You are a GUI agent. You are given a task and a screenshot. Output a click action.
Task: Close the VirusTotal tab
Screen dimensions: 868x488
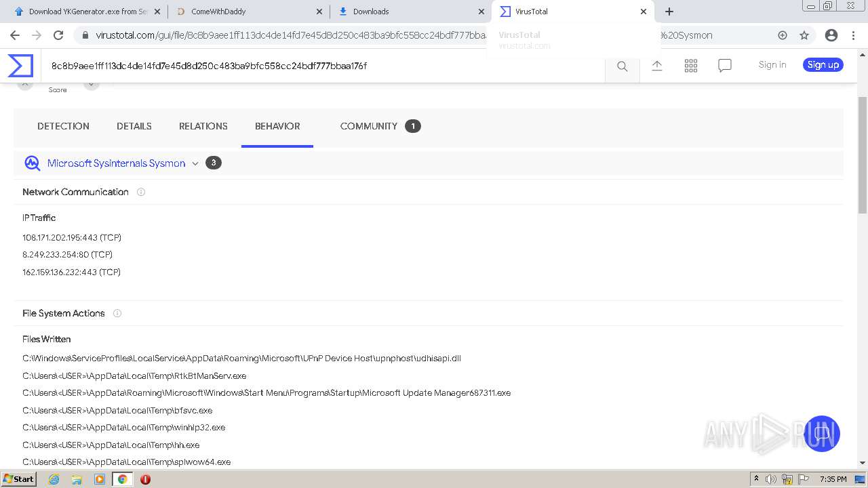point(644,12)
